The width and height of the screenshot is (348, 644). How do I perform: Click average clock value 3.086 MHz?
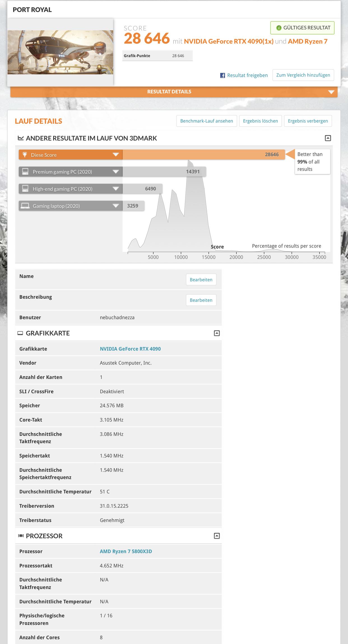(112, 434)
